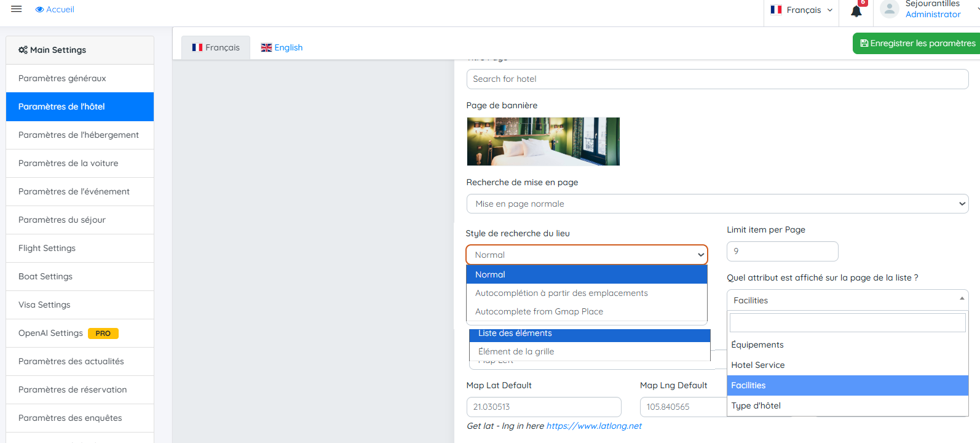The width and height of the screenshot is (980, 443).
Task: Switch to the Français tab
Action: tap(216, 47)
